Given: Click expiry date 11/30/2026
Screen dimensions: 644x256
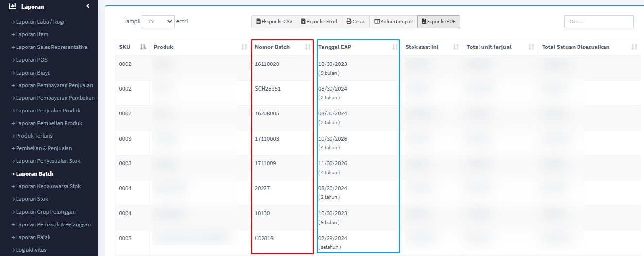Looking at the screenshot, I should click(333, 163).
